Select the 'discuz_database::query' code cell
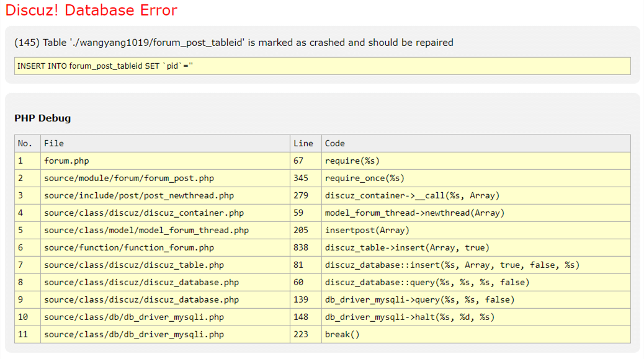Screen dimensions: 644x359 (x=476, y=282)
